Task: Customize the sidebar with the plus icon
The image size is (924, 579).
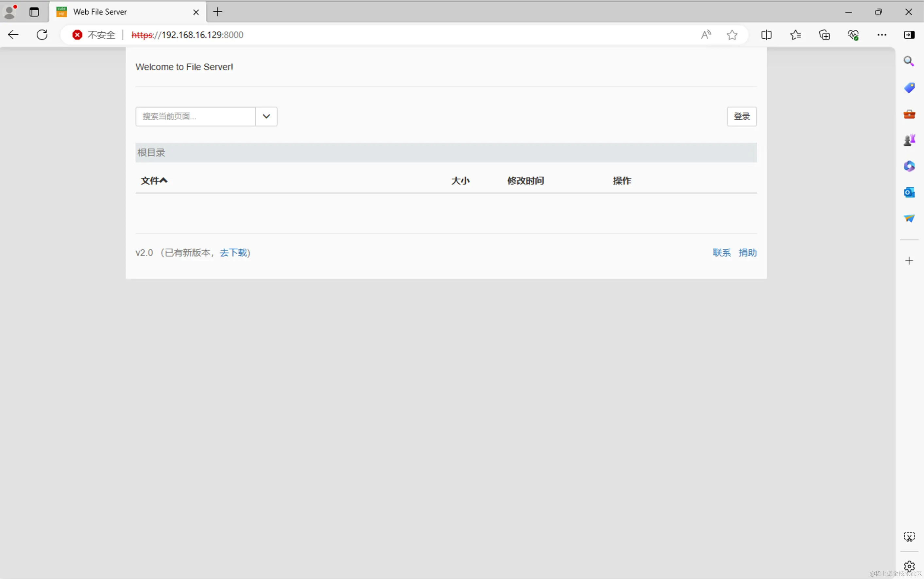Action: (909, 261)
